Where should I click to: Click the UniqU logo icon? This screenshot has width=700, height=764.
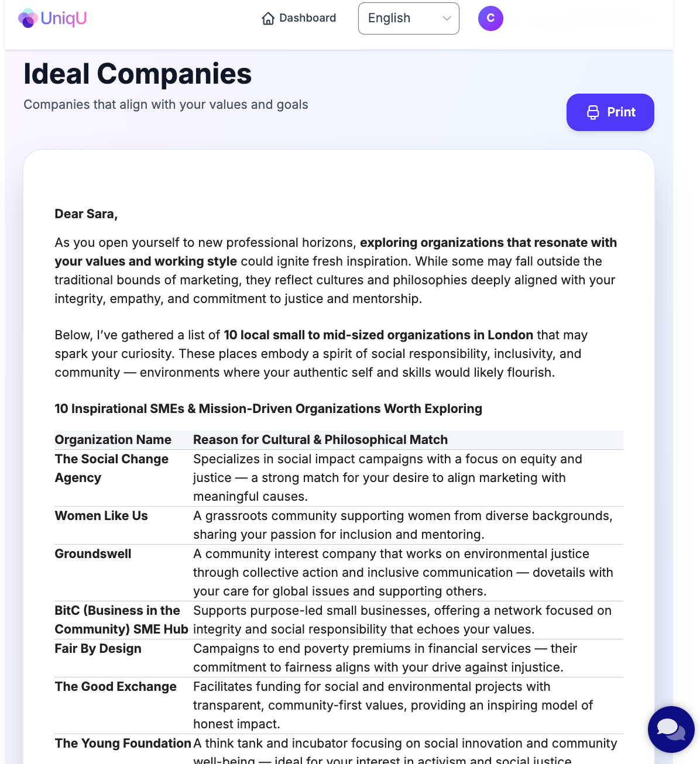28,18
